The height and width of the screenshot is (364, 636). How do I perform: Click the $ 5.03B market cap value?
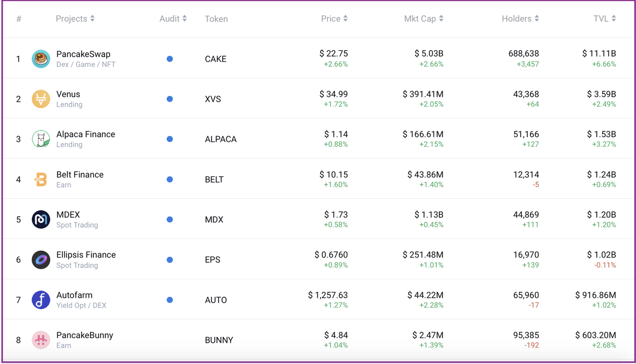429,54
